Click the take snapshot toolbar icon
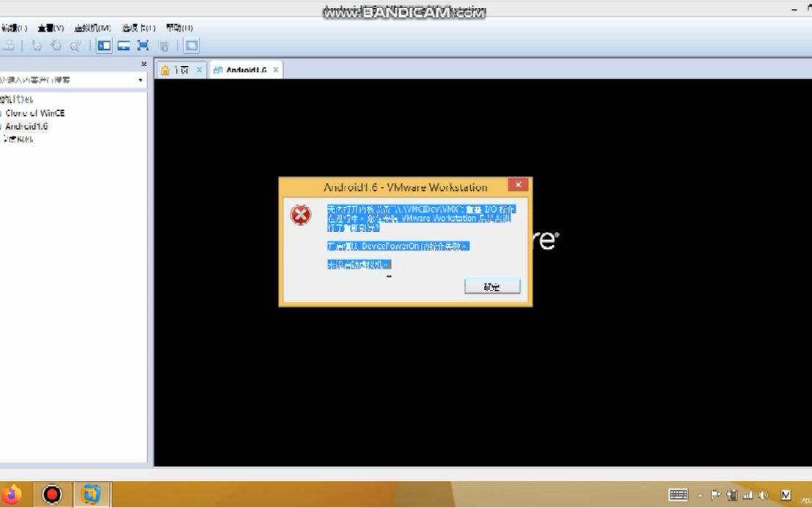The width and height of the screenshot is (812, 508). (x=37, y=45)
